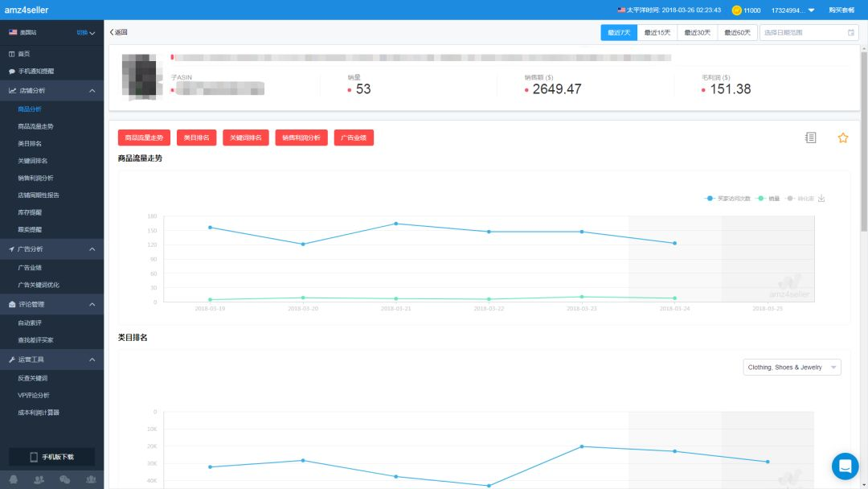The image size is (868, 489).
Task: Click the gold coin balance icon
Action: (736, 10)
